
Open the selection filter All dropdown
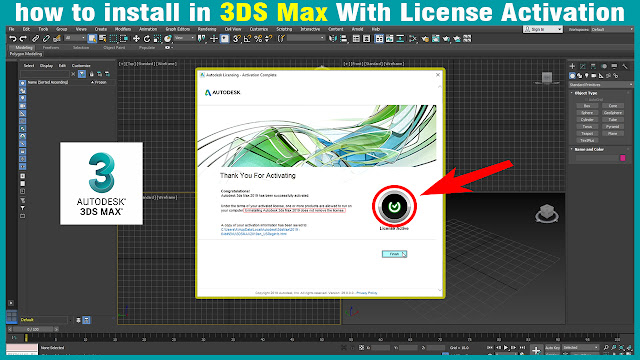[75, 38]
